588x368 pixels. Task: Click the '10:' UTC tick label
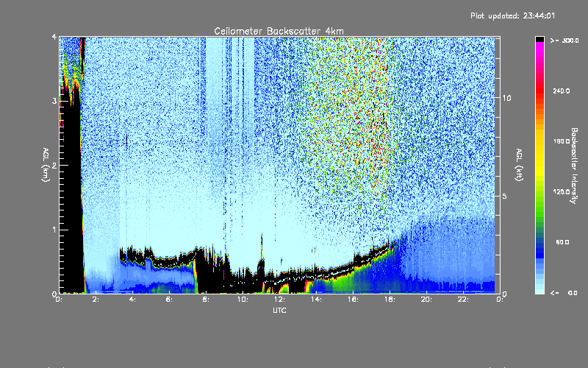243,300
